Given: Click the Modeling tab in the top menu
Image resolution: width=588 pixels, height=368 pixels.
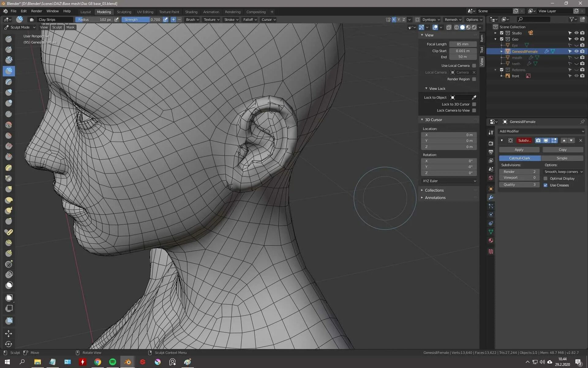Looking at the screenshot, I should pos(104,11).
